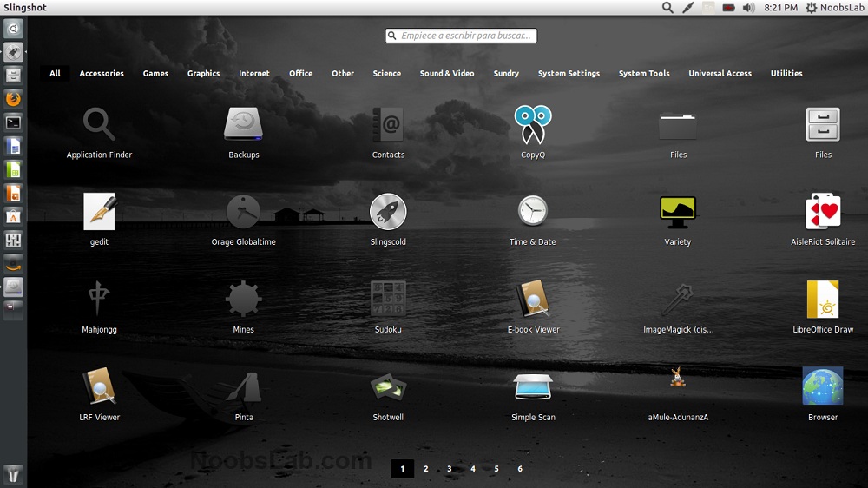Jump to page 3 of apps
The width and height of the screenshot is (868, 488).
[449, 469]
